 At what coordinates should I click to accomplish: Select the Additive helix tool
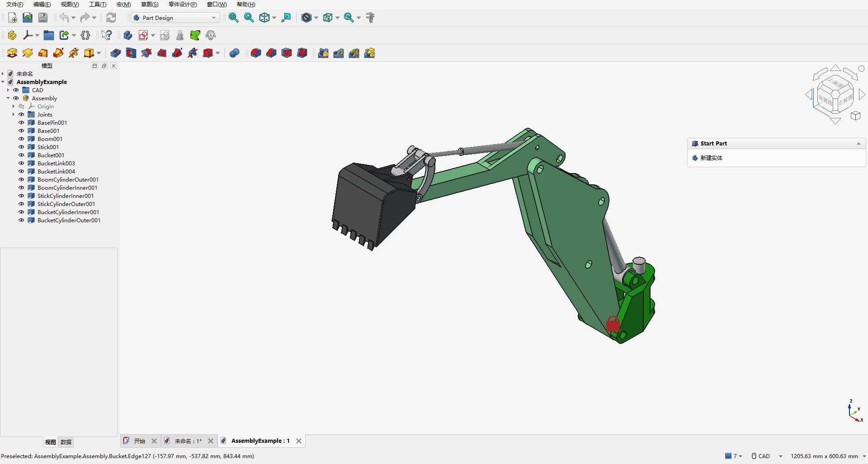point(74,53)
